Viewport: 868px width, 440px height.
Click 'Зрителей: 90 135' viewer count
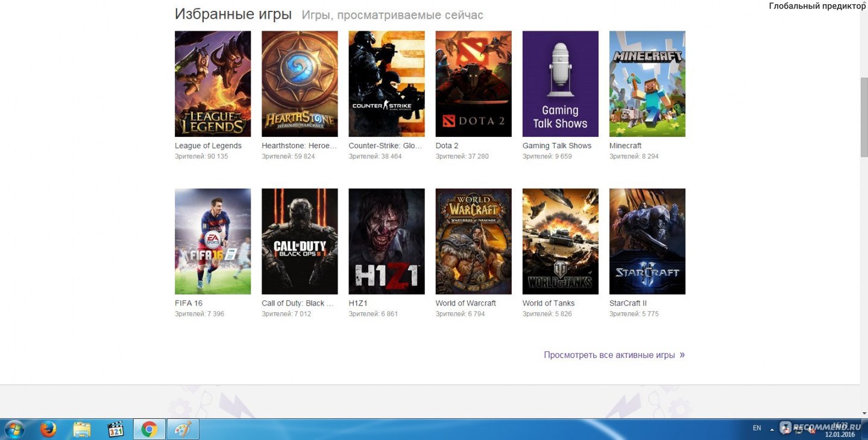coord(201,157)
